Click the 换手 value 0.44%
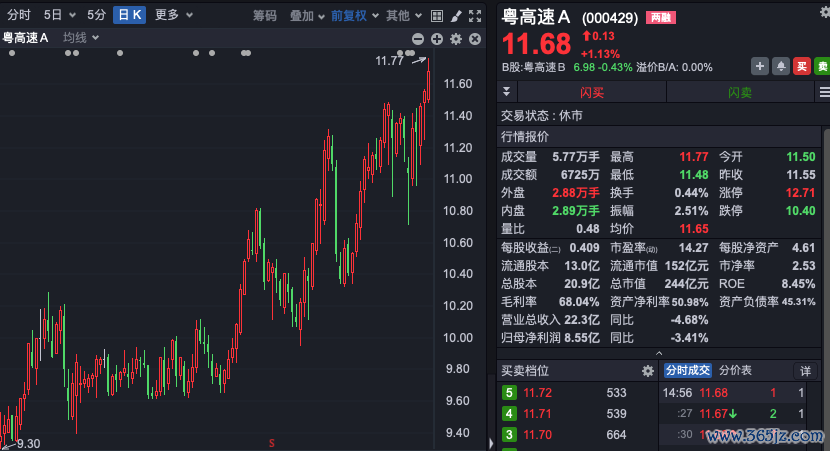The height and width of the screenshot is (451, 830). click(691, 193)
